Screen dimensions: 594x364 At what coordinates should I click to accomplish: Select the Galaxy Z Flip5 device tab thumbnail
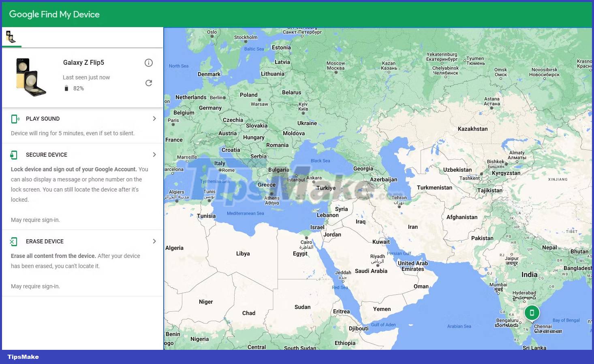tap(11, 37)
